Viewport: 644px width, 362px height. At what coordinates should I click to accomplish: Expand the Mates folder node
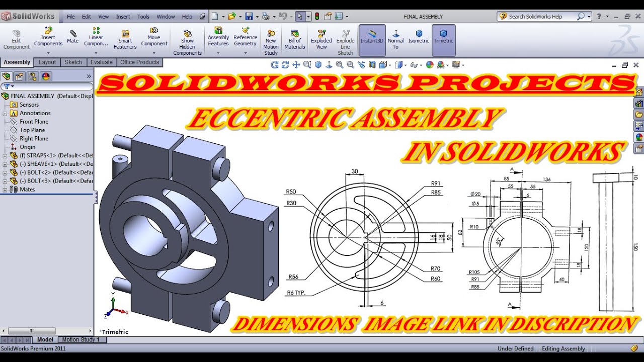tap(5, 190)
